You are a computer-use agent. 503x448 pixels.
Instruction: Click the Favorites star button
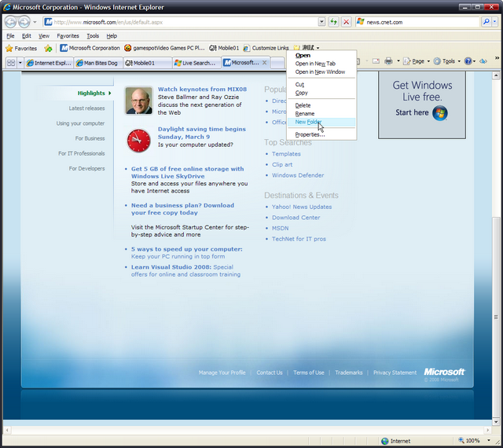(21, 49)
